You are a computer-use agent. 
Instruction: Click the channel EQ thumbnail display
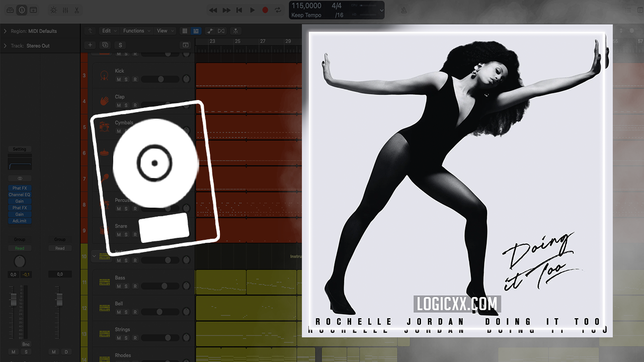click(x=20, y=165)
